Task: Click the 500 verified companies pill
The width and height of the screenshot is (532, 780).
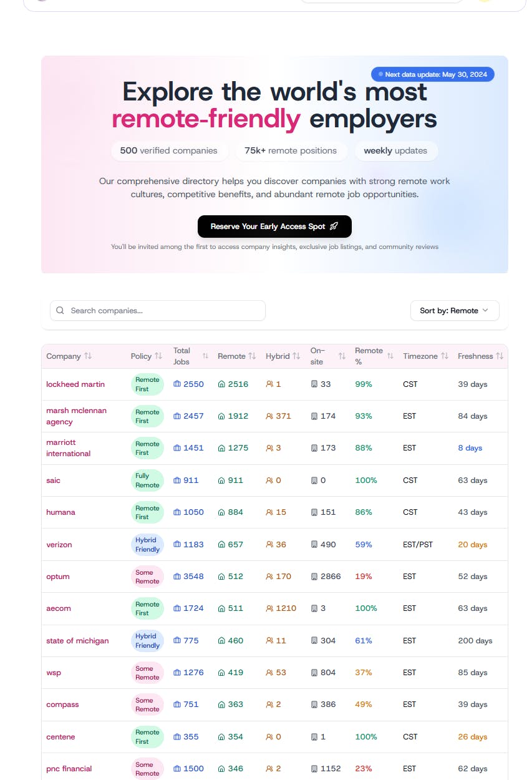Action: (x=168, y=150)
